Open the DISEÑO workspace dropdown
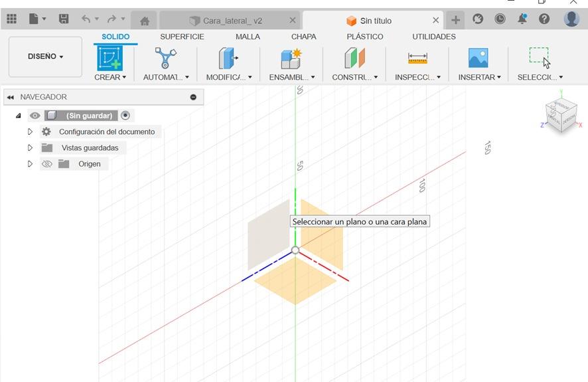 (x=45, y=56)
